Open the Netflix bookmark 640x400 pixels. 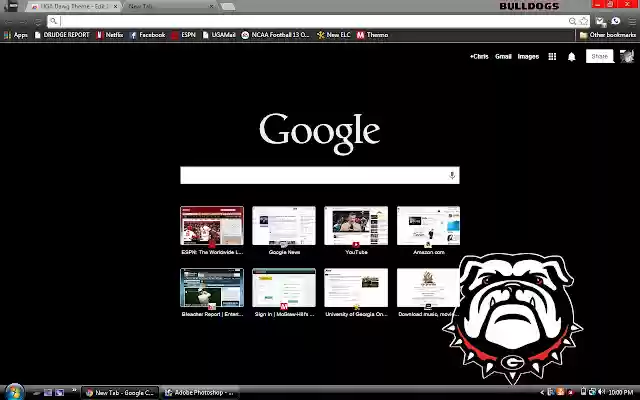(109, 35)
